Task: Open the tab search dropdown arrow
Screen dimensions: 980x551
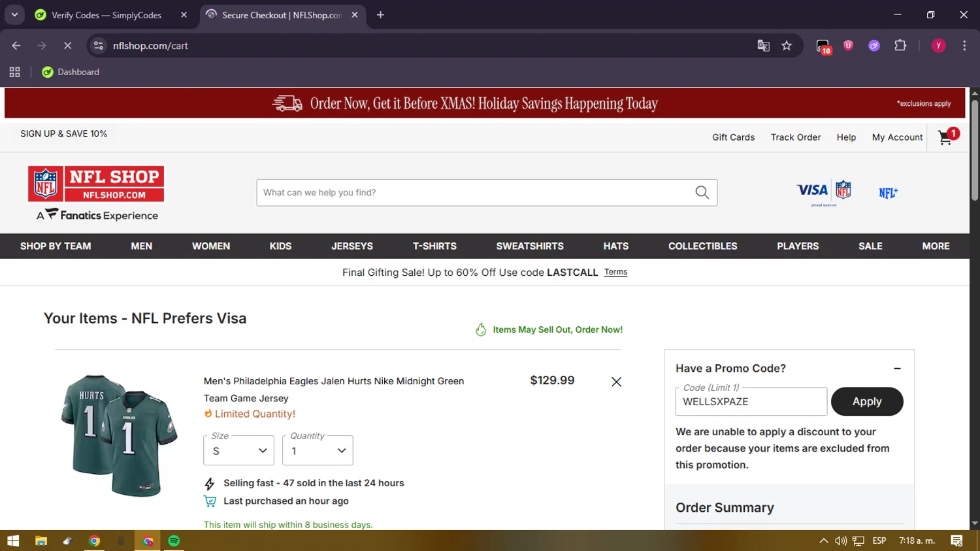Action: pyautogui.click(x=14, y=15)
